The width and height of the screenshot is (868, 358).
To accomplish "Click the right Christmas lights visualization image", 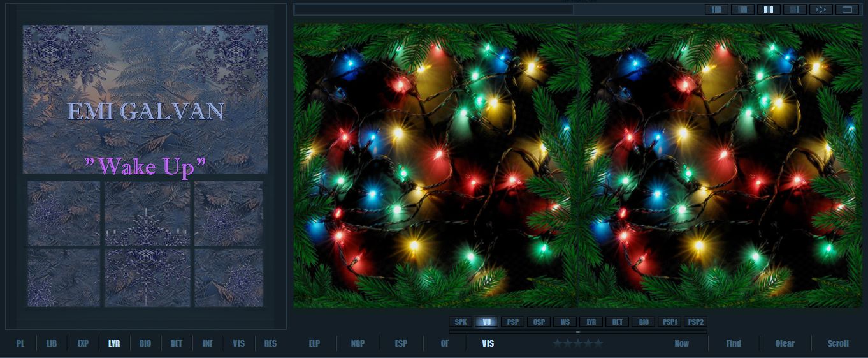I will pyautogui.click(x=720, y=166).
